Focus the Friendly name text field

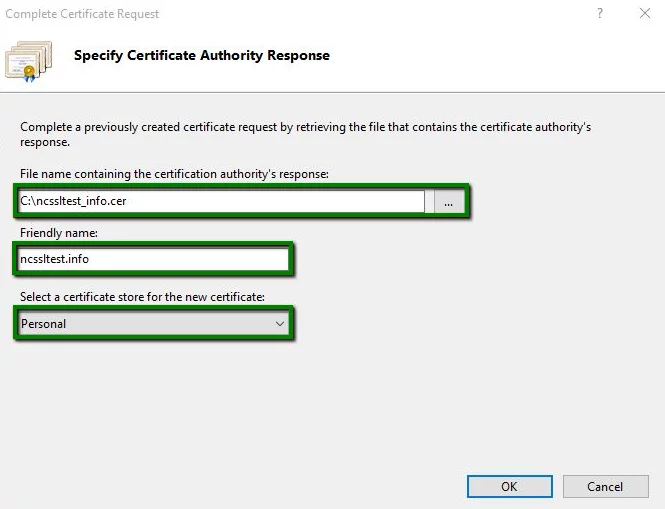[152, 260]
